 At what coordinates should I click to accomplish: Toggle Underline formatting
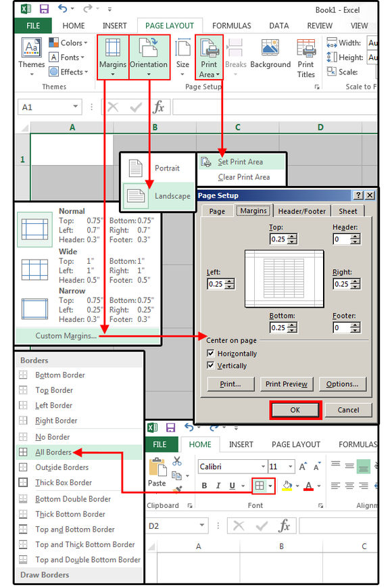(232, 486)
